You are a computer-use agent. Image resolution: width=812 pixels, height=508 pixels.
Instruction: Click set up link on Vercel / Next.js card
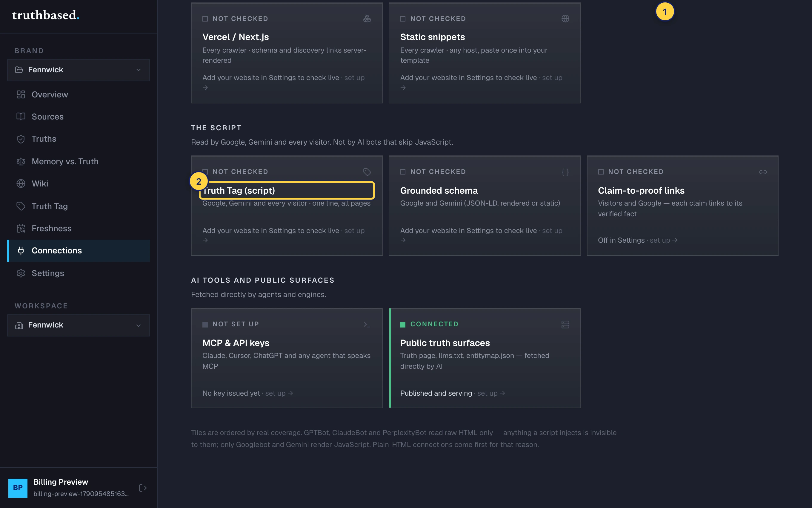tap(354, 78)
